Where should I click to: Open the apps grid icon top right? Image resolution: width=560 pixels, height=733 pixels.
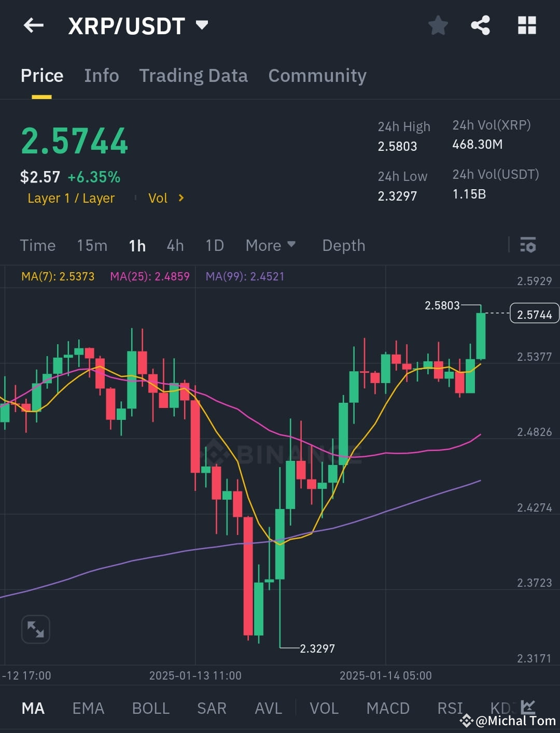[x=527, y=25]
